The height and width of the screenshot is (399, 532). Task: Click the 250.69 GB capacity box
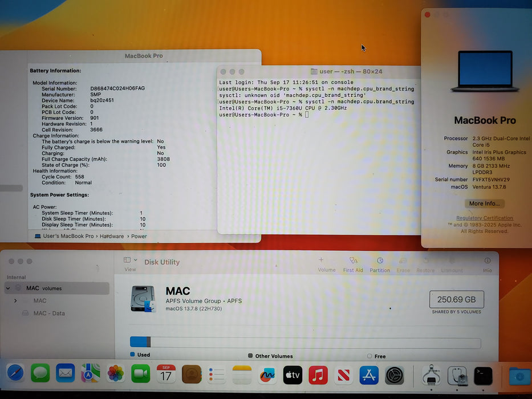click(x=456, y=300)
